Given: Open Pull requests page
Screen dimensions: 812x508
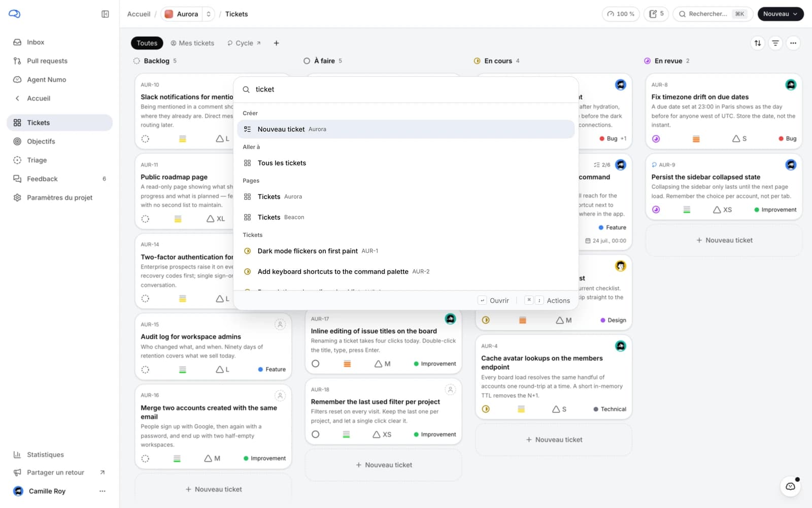Looking at the screenshot, I should (59, 61).
